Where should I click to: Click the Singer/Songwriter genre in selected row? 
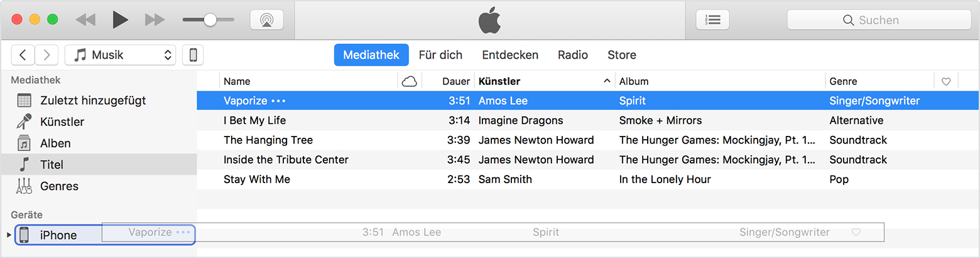[874, 101]
